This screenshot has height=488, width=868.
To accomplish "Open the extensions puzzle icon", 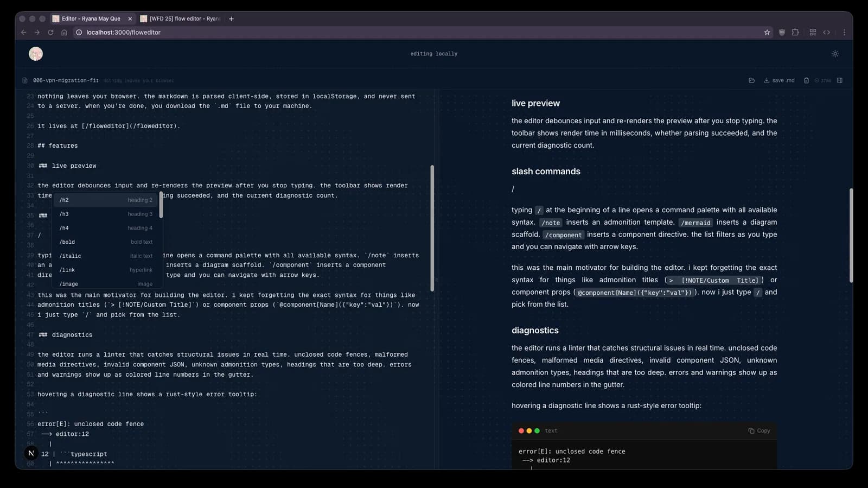I will click(x=795, y=33).
